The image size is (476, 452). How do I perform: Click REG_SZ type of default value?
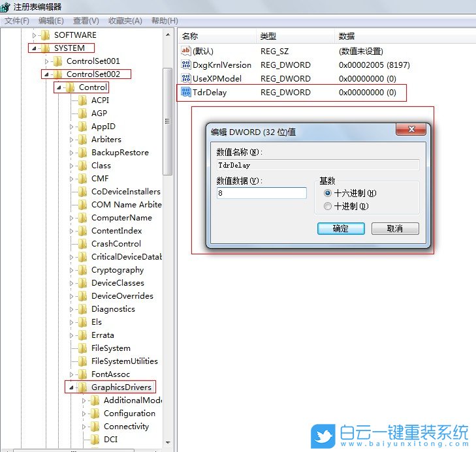[274, 52]
